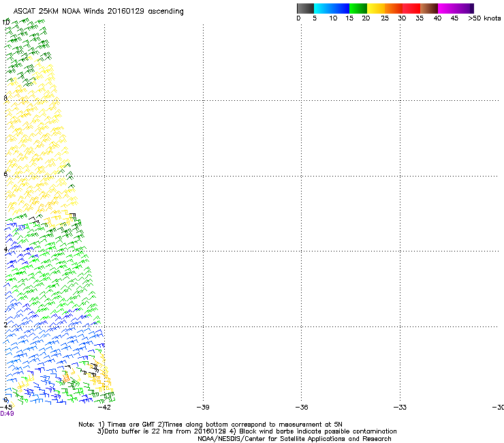Click the '5' tick label under color bar
Image resolution: width=504 pixels, height=443 pixels.
pyautogui.click(x=315, y=18)
